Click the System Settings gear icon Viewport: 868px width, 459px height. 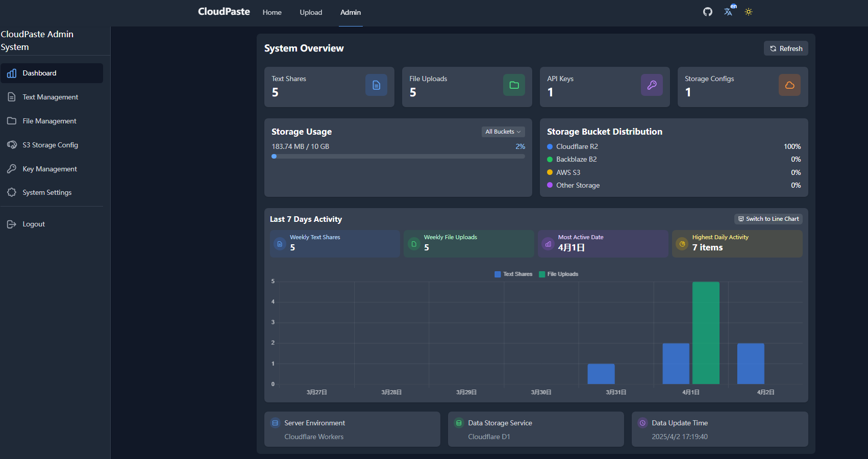[12, 192]
